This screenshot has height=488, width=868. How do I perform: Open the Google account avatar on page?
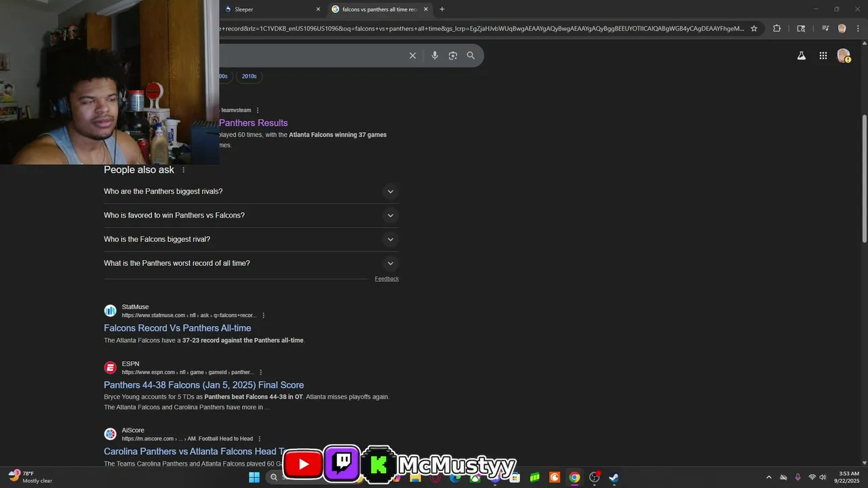click(x=844, y=56)
